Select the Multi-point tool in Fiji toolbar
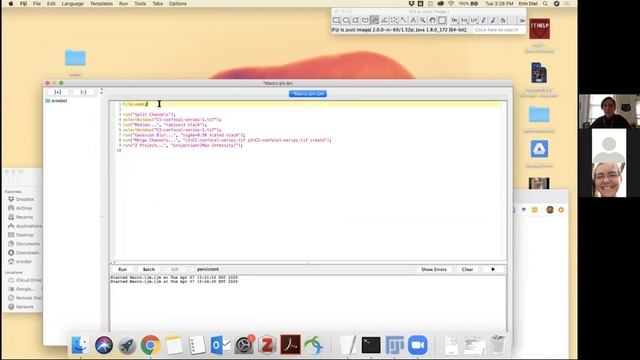The image size is (640, 360). coord(394,20)
